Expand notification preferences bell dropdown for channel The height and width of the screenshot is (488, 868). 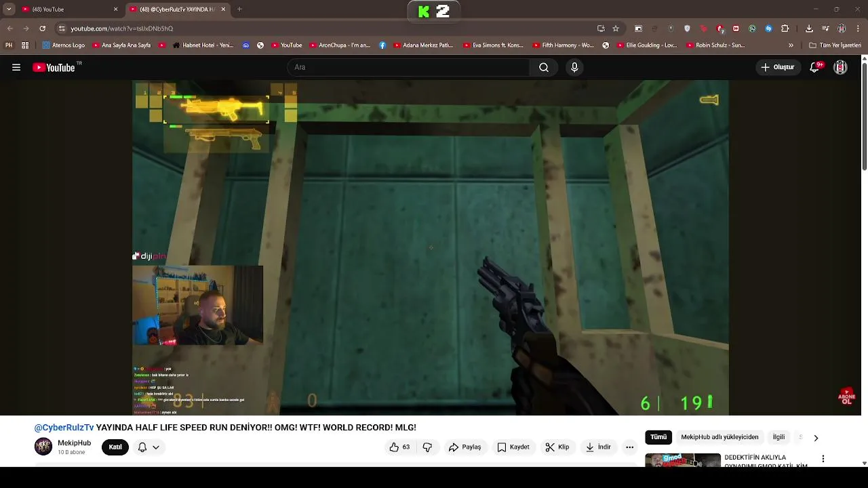click(x=149, y=447)
